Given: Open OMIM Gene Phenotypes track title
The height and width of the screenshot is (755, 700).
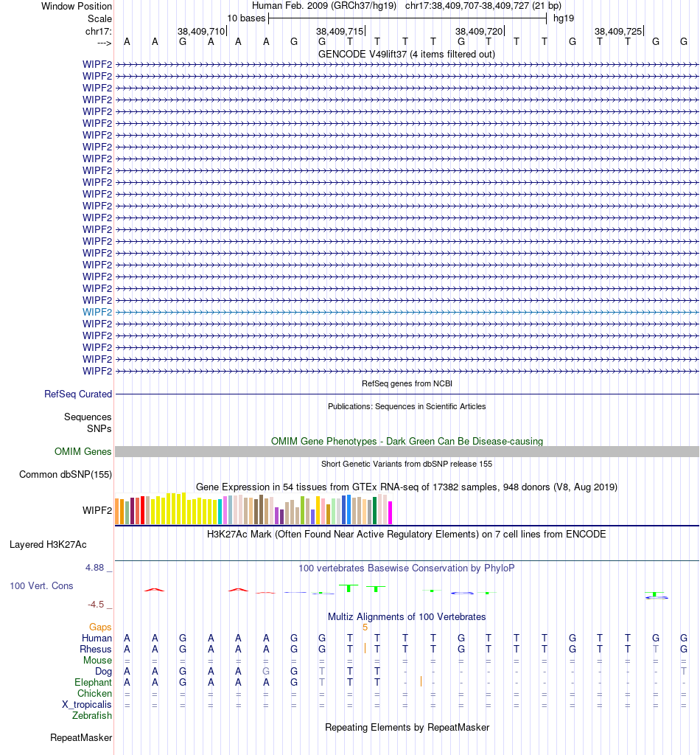Looking at the screenshot, I should pos(407,441).
